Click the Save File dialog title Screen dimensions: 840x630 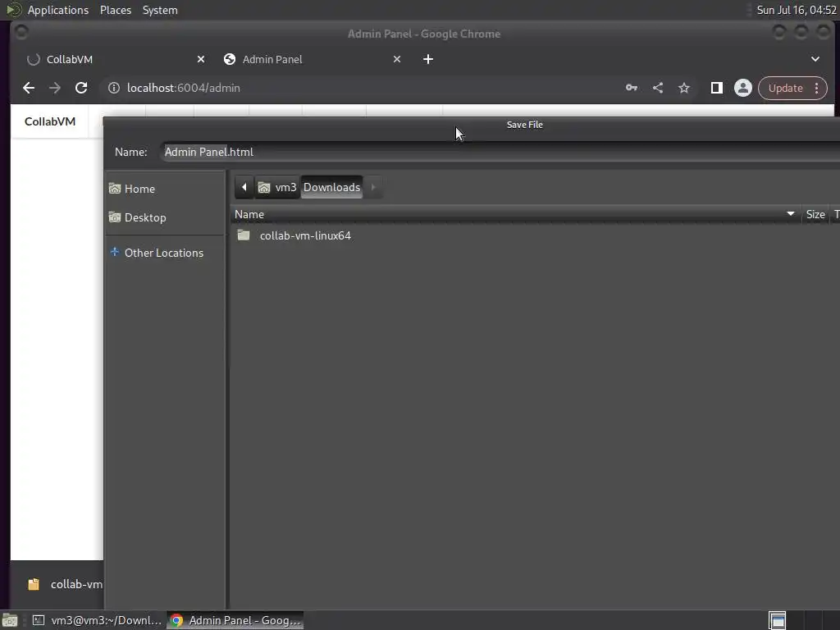524,125
